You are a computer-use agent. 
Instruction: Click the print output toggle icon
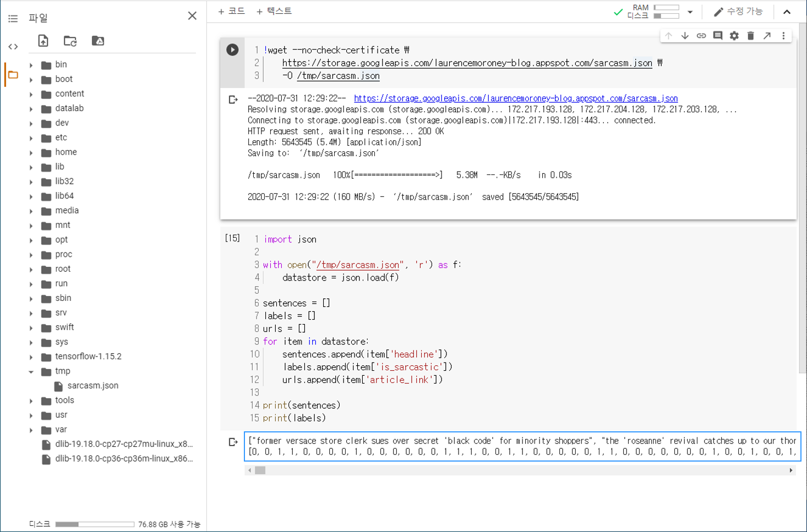[233, 442]
